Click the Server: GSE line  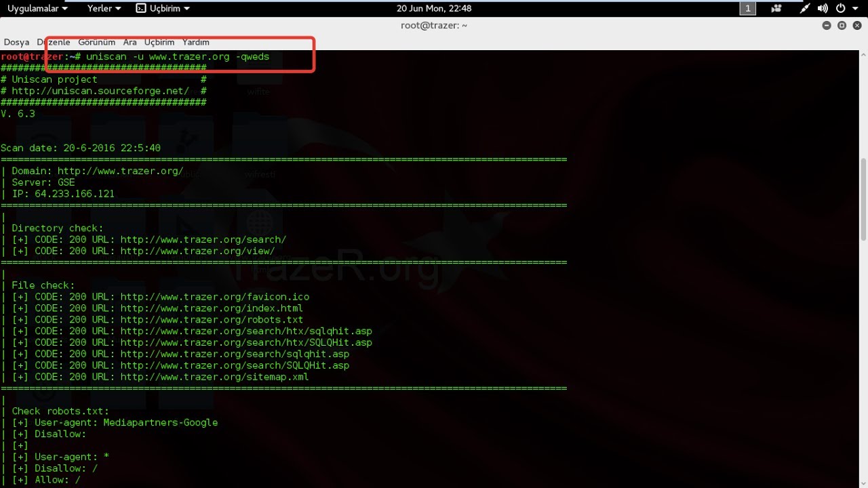pos(38,182)
